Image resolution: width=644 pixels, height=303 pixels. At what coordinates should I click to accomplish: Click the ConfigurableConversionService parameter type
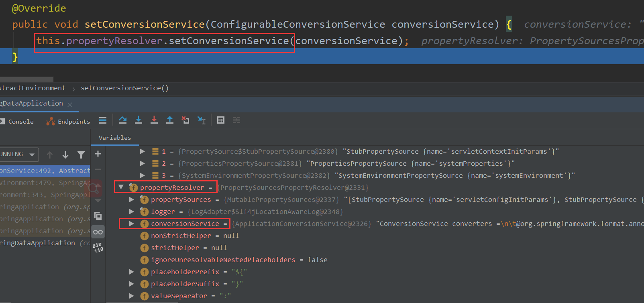(298, 24)
